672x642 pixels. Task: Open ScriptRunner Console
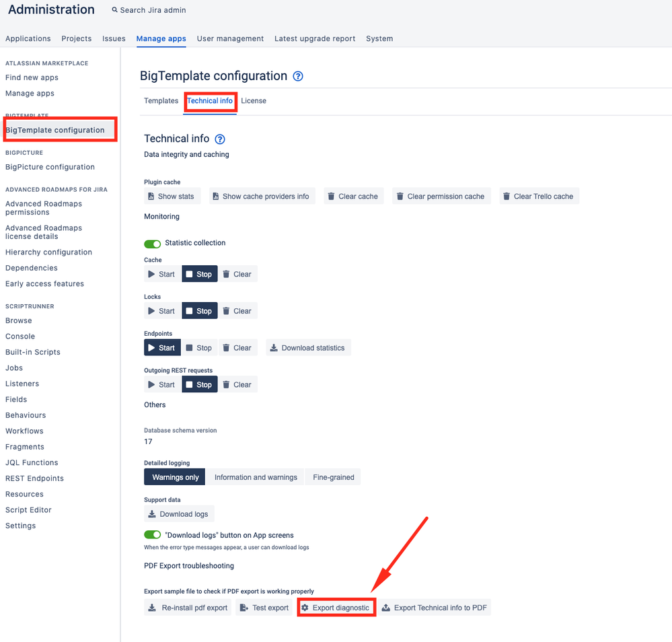click(x=20, y=336)
